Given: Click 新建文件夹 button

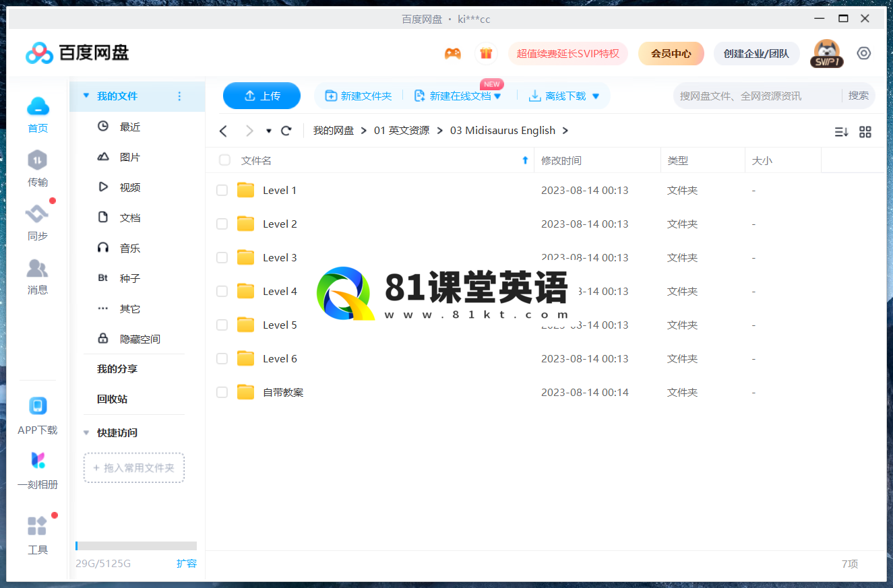Looking at the screenshot, I should point(358,96).
